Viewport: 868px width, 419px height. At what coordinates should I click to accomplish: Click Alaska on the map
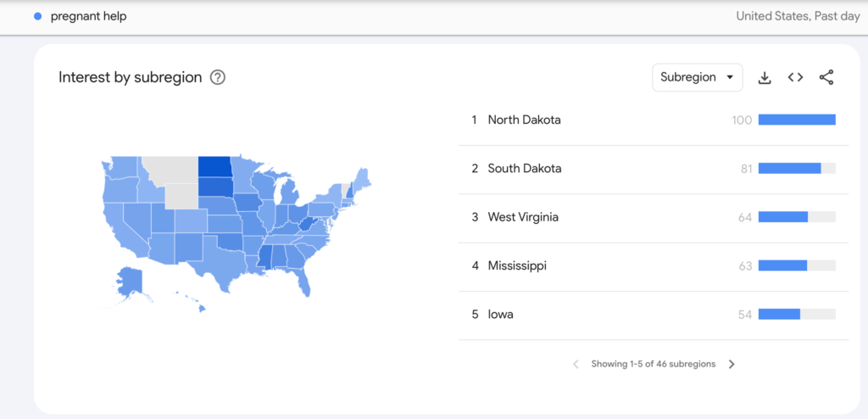pyautogui.click(x=130, y=282)
